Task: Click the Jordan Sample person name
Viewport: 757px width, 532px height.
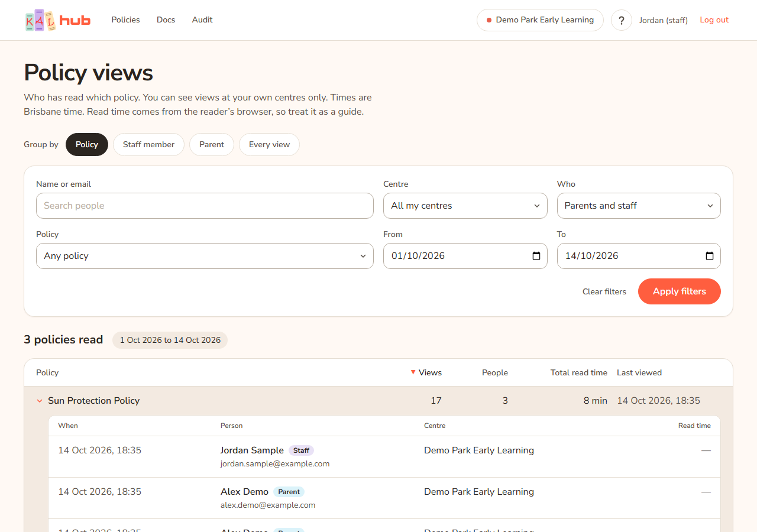Action: [x=252, y=450]
